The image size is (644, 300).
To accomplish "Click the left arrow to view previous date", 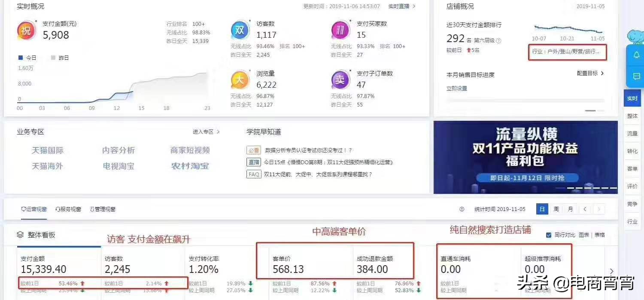I will 585,209.
